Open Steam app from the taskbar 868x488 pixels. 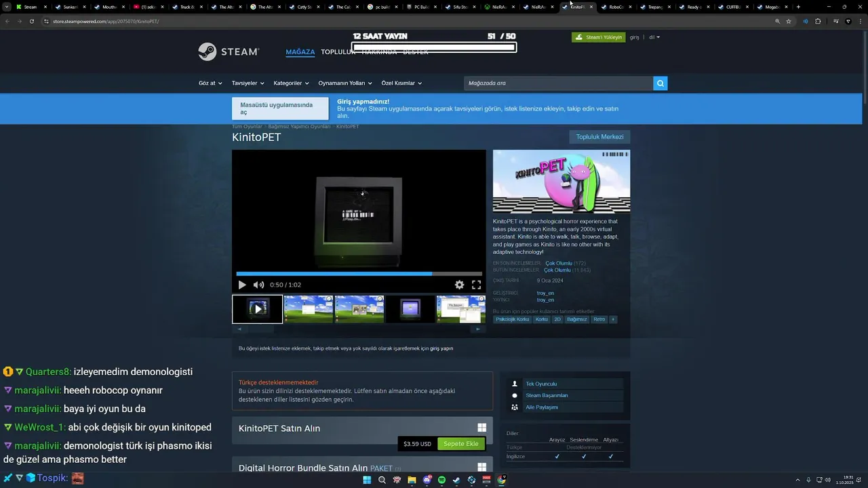point(456,480)
